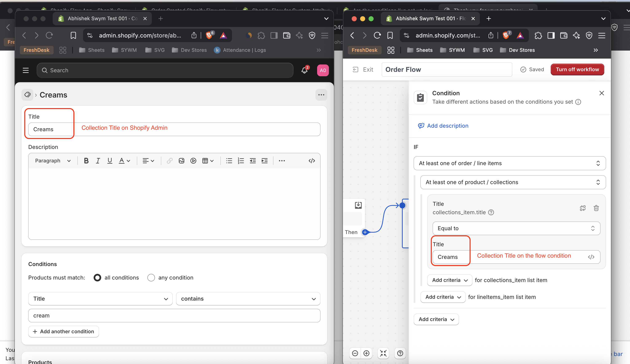Screen dimensions: 630x364
Task: Click collection Title input Creams
Action: (x=174, y=129)
